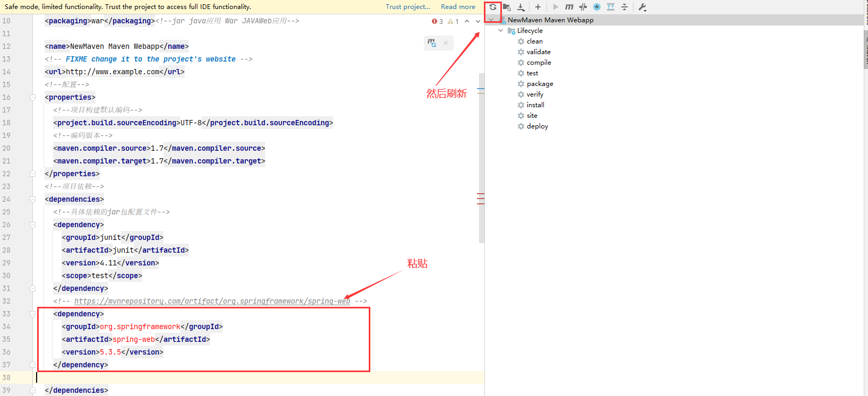Open Maven Settings wrench icon

642,7
